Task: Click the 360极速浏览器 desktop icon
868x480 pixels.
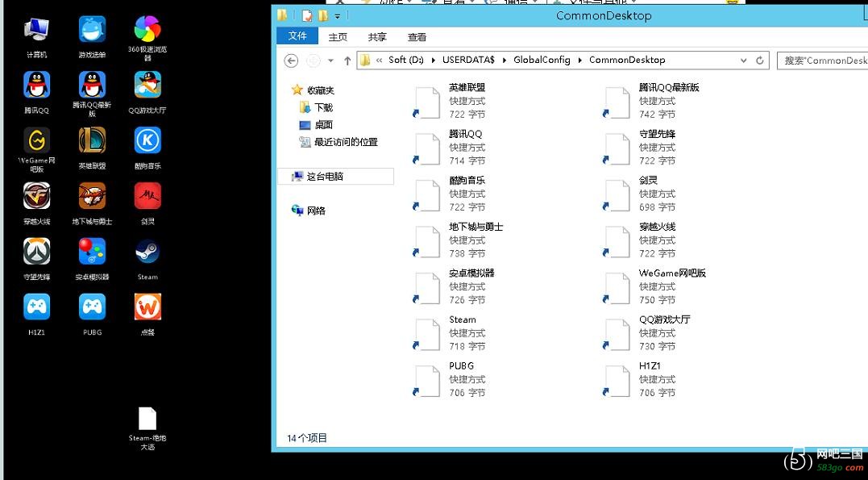Action: [x=147, y=38]
